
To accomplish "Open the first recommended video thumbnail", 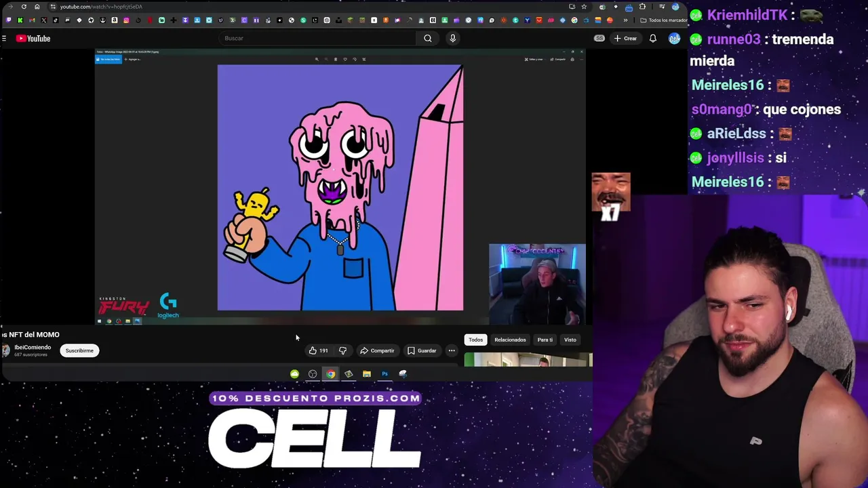I will [528, 361].
